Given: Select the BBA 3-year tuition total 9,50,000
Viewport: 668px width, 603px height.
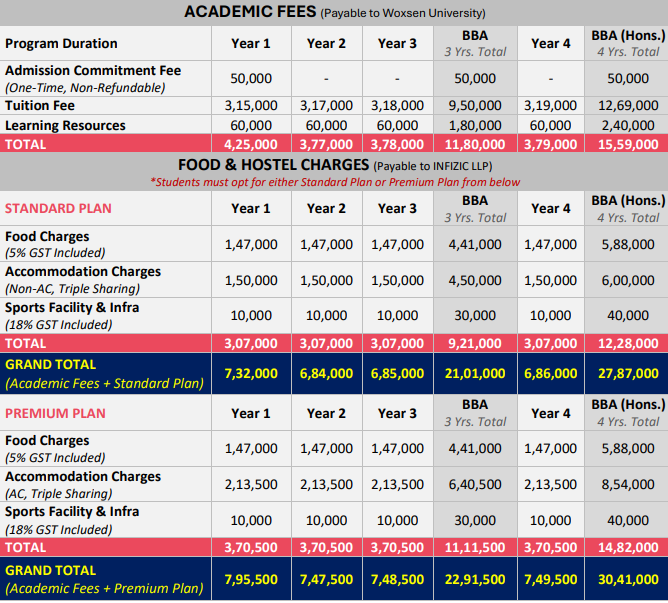Looking at the screenshot, I should [475, 105].
